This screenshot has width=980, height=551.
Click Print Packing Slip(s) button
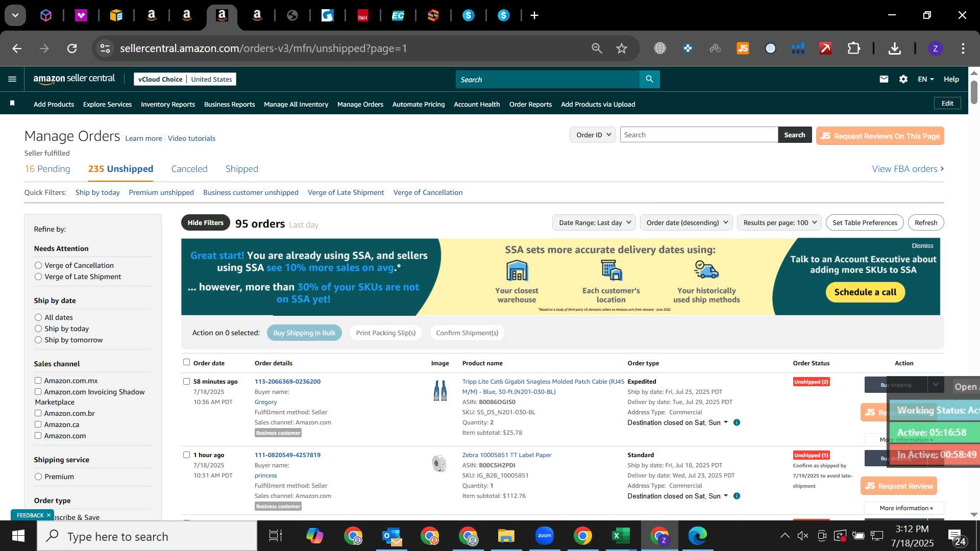[386, 333]
